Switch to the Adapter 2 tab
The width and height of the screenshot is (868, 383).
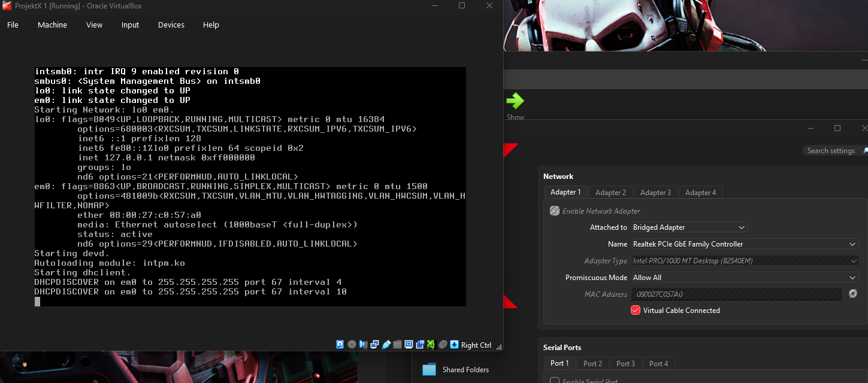click(610, 191)
